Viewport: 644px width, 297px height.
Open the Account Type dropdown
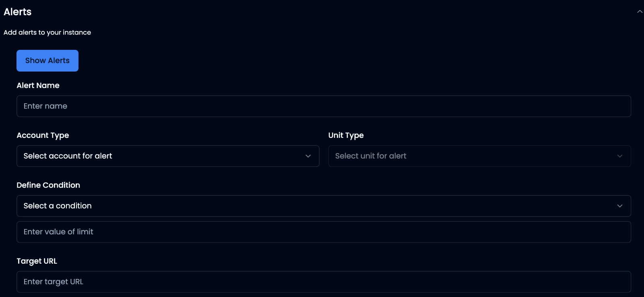pyautogui.click(x=168, y=156)
